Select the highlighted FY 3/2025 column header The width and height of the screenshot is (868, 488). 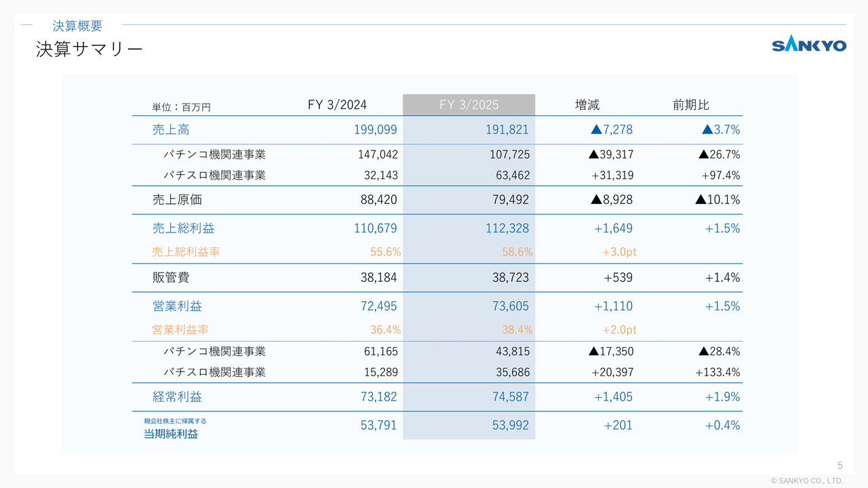[469, 104]
